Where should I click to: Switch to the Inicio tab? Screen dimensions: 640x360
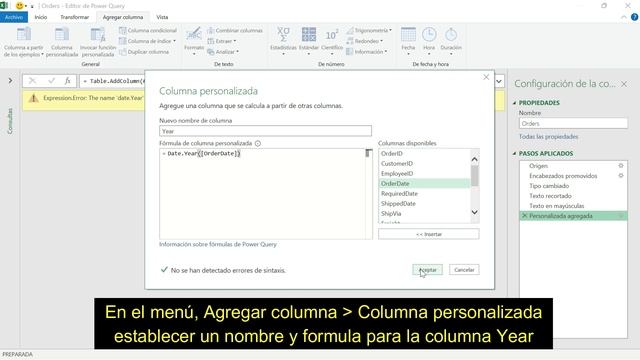point(41,17)
